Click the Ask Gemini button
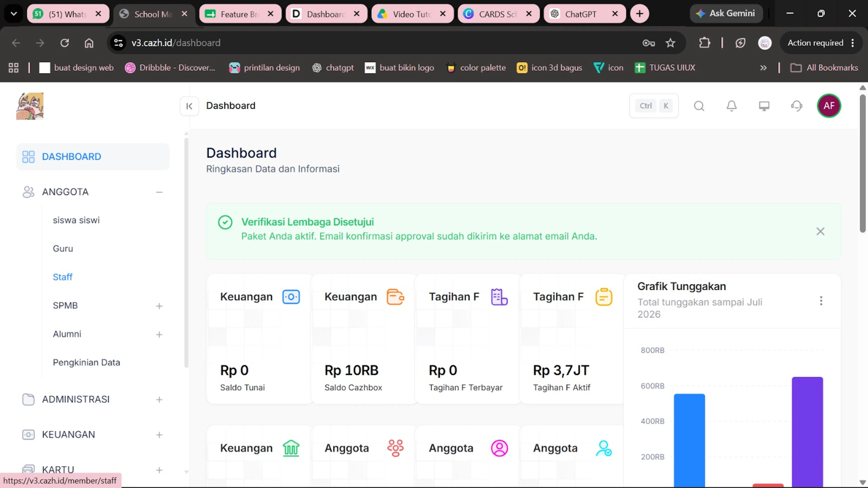This screenshot has height=488, width=868. [726, 14]
